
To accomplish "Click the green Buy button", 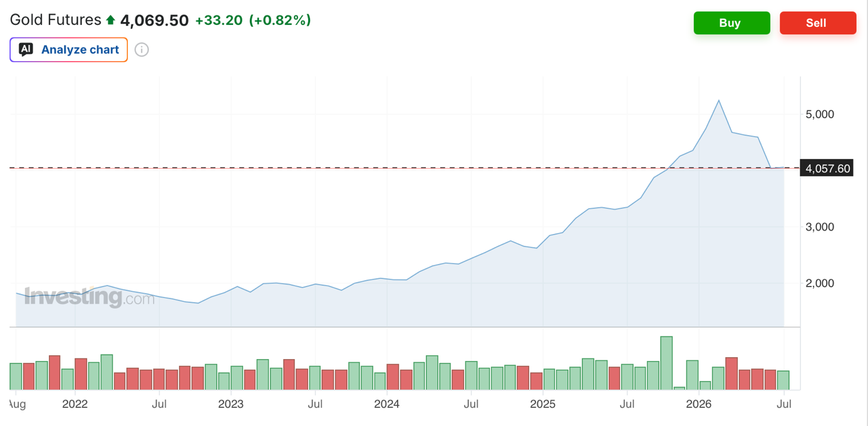I will (731, 23).
